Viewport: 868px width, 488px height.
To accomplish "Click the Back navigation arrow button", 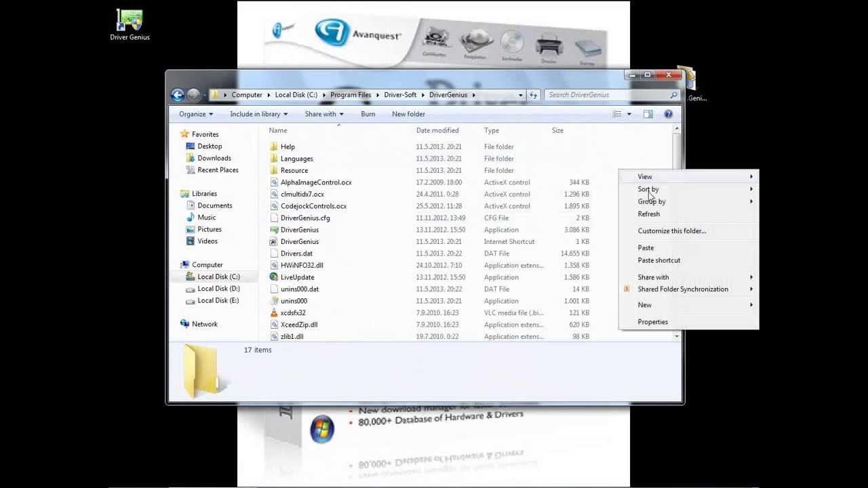I will coord(178,95).
